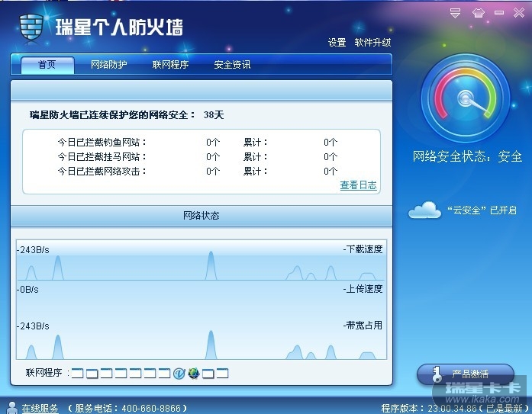Viewport: 532px width, 414px height.
Task: Click the network security gauge dial
Action: [466, 98]
